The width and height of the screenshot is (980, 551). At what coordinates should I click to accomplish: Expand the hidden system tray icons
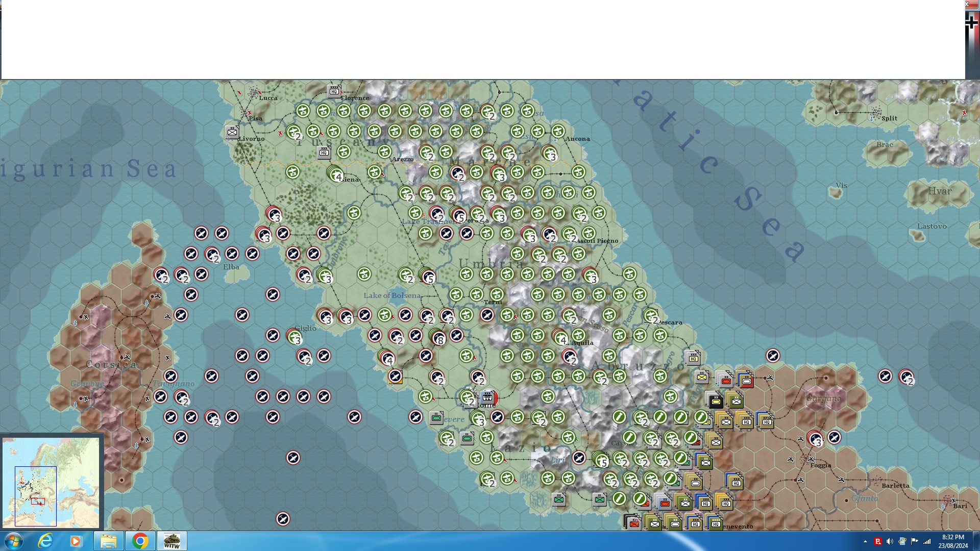click(865, 541)
